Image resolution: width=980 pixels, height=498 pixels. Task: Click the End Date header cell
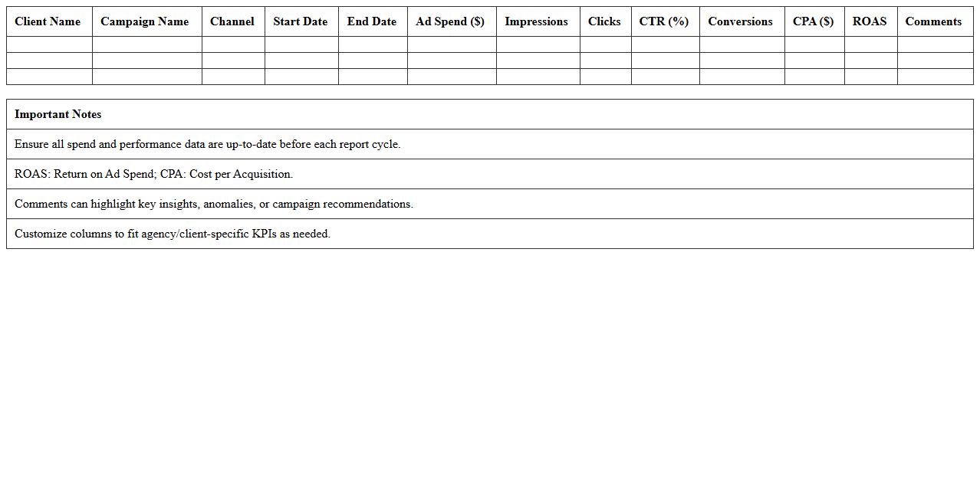[x=371, y=21]
